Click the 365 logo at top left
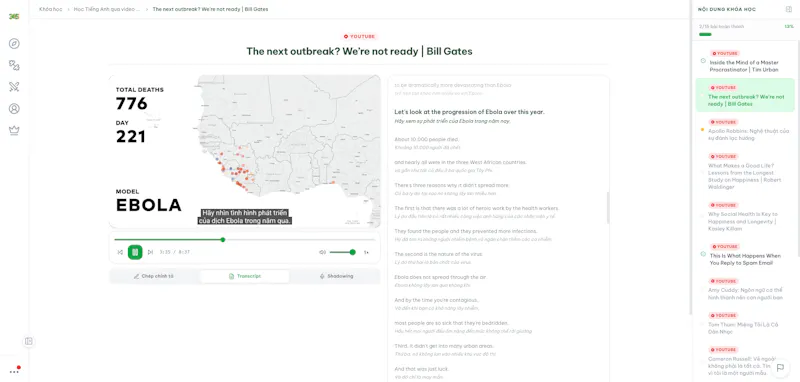 point(14,16)
